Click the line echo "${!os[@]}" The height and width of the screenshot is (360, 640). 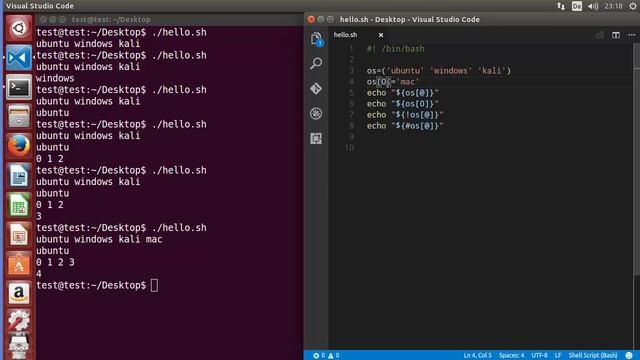pyautogui.click(x=405, y=115)
